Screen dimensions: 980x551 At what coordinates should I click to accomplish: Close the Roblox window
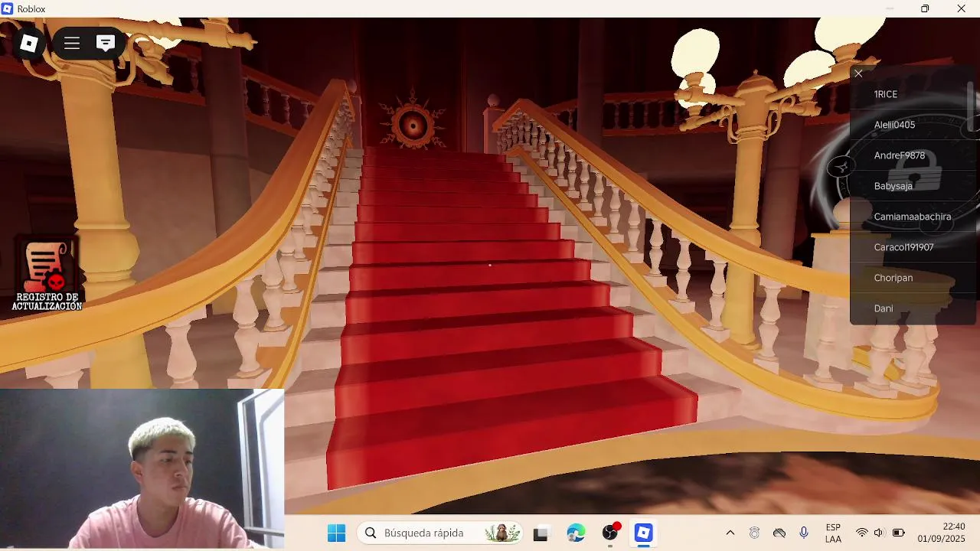tap(962, 8)
